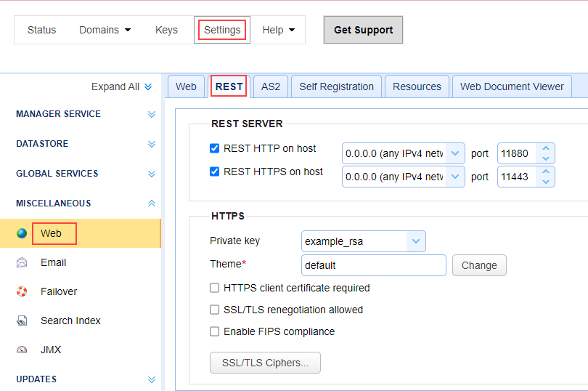Open the Domains menu
The height and width of the screenshot is (391, 588).
(105, 30)
